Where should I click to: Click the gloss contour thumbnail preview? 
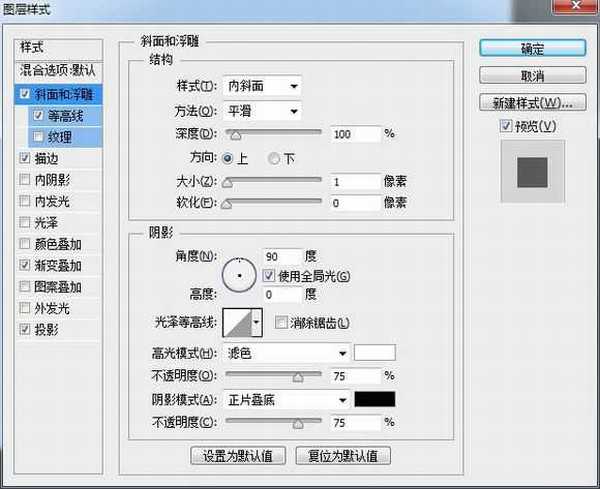point(236,321)
